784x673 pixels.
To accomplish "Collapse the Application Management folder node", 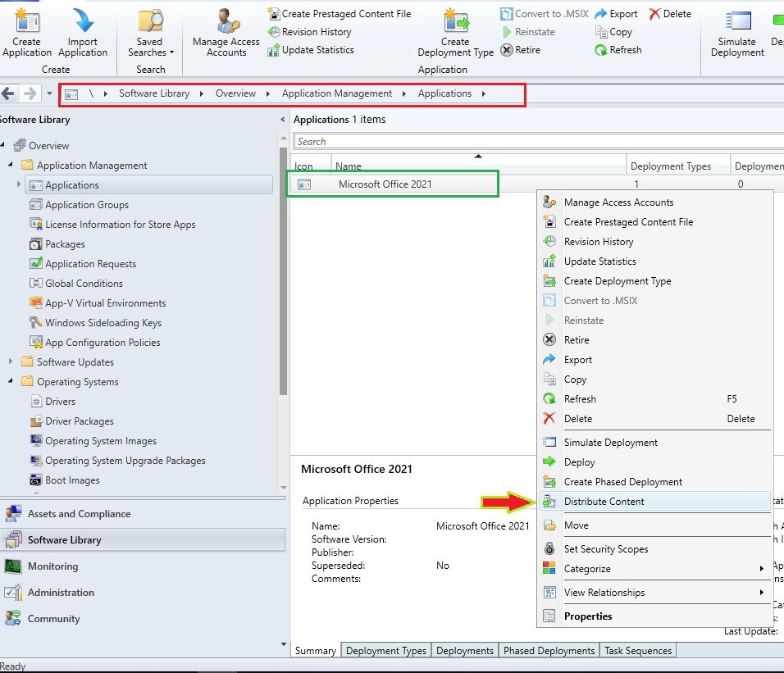I will [11, 165].
